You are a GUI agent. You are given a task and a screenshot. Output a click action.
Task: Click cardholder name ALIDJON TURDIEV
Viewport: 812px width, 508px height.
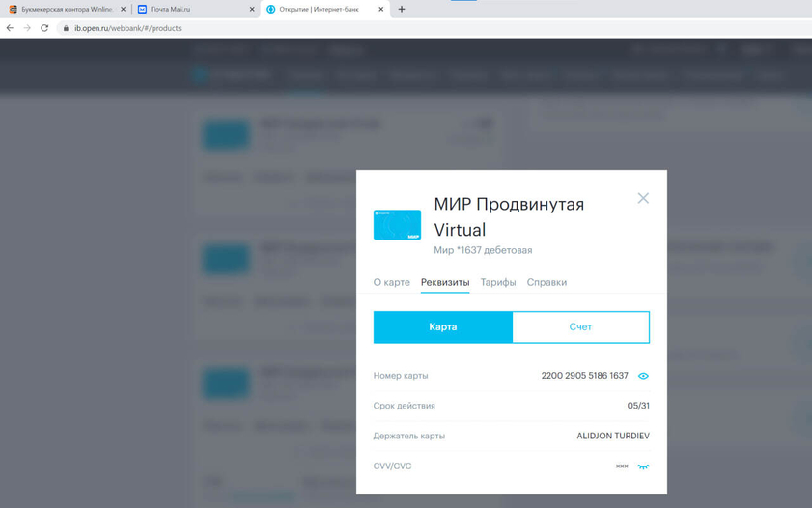coord(613,436)
